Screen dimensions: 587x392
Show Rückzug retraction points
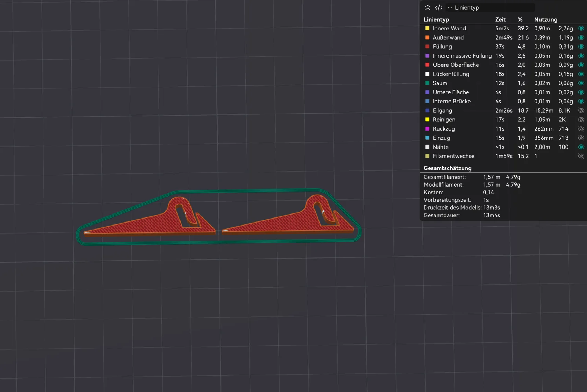tap(581, 129)
